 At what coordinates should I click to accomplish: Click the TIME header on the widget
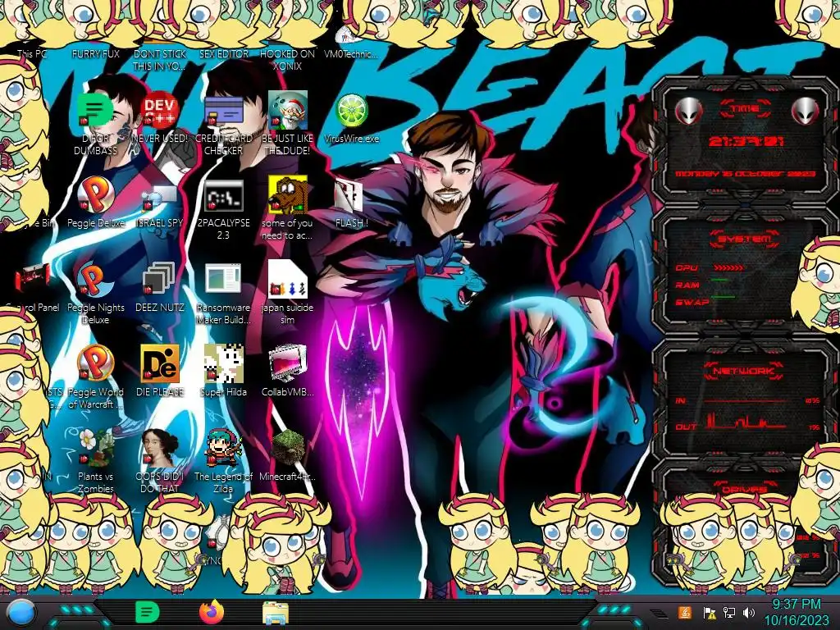[745, 109]
